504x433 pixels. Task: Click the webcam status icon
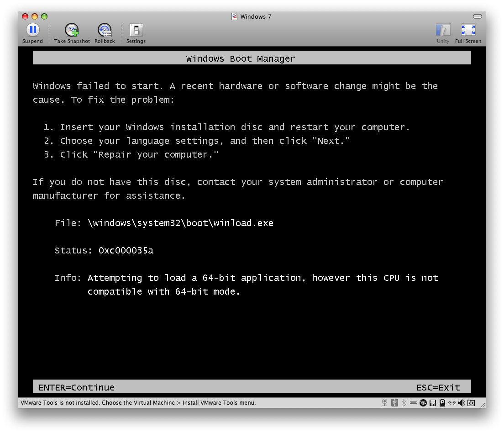[x=384, y=402]
